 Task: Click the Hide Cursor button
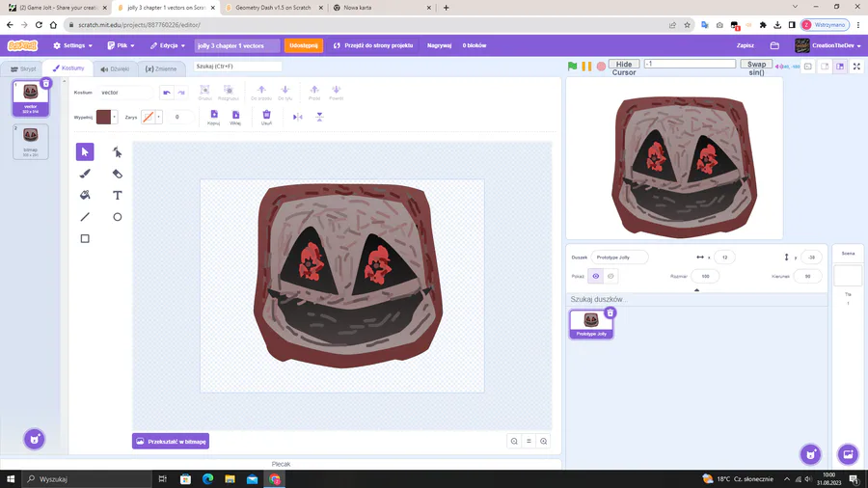pyautogui.click(x=624, y=65)
